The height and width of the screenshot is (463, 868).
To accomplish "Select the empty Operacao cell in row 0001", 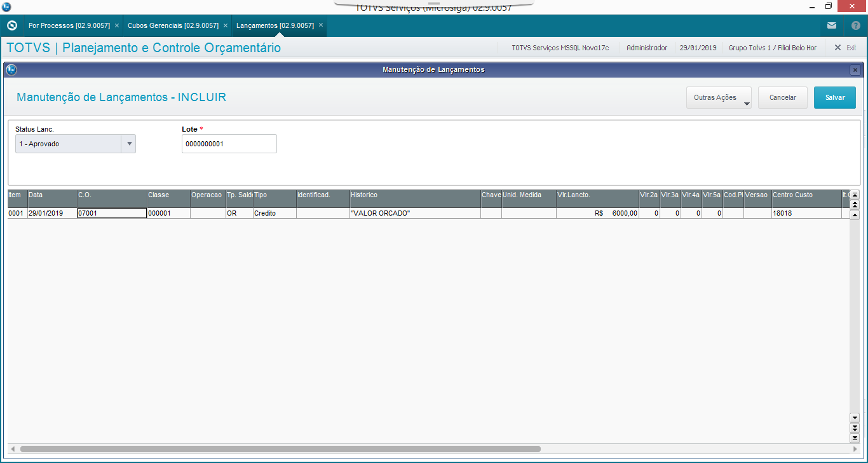I will coord(207,214).
